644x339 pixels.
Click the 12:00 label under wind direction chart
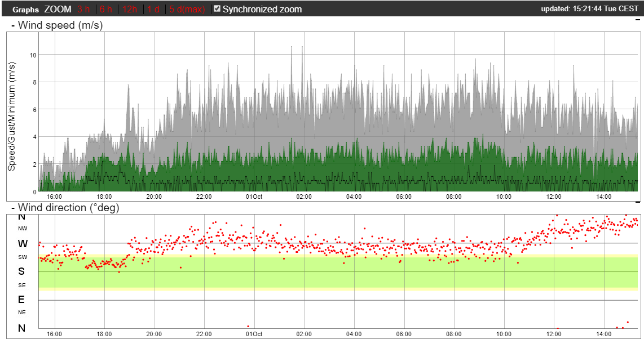[x=554, y=333]
